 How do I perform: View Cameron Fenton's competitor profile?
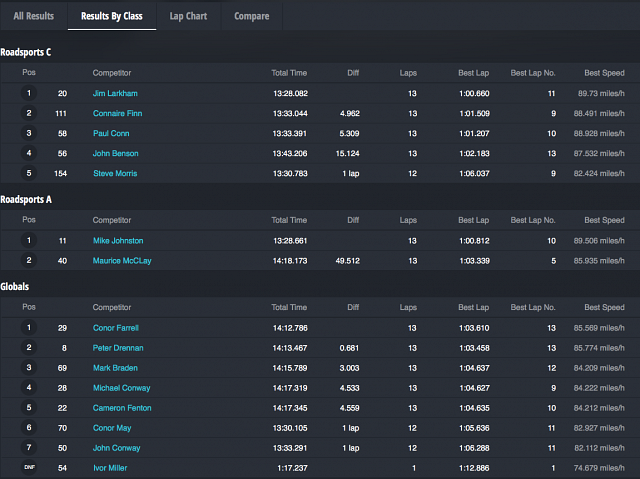click(x=121, y=407)
